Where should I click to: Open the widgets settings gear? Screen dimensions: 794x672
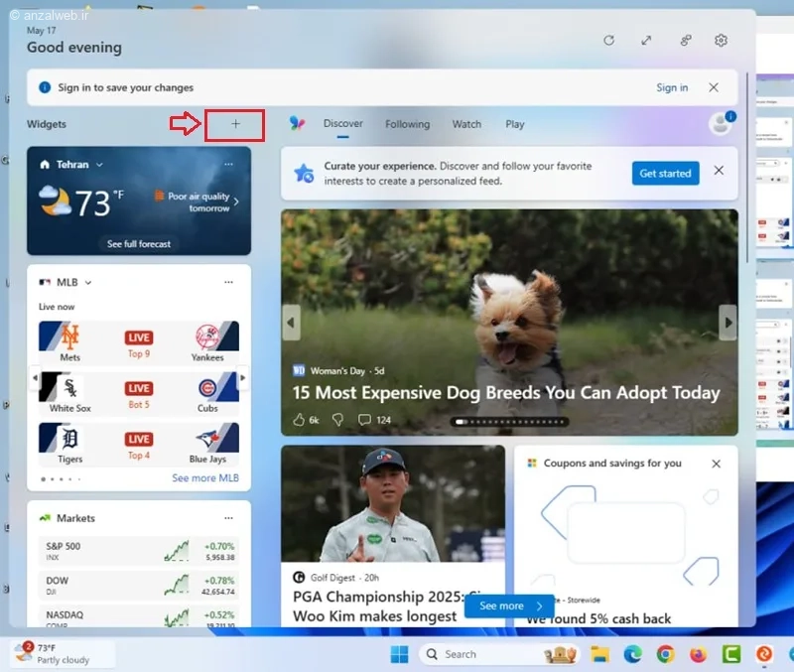click(721, 41)
